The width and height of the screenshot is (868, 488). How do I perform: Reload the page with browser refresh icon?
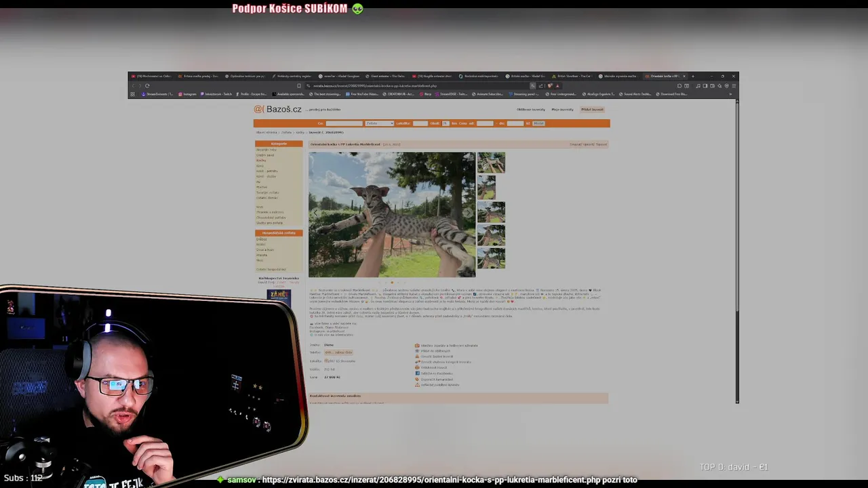(147, 85)
